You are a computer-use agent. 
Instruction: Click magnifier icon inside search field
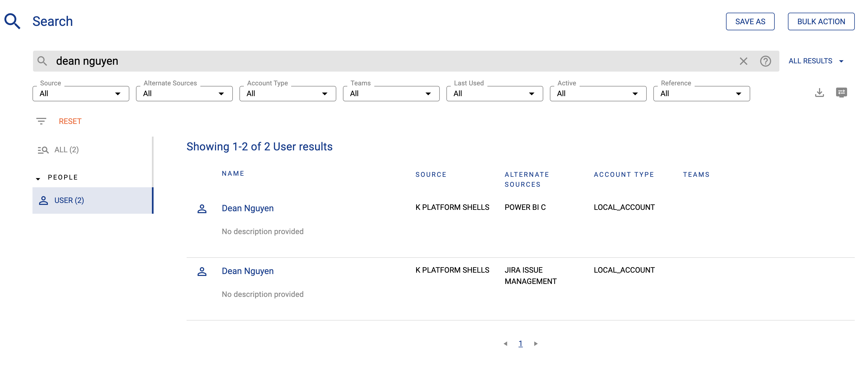click(42, 61)
